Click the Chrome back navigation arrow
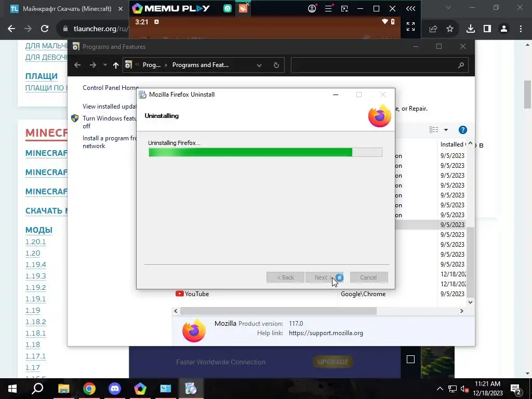532x399 pixels. click(11, 29)
